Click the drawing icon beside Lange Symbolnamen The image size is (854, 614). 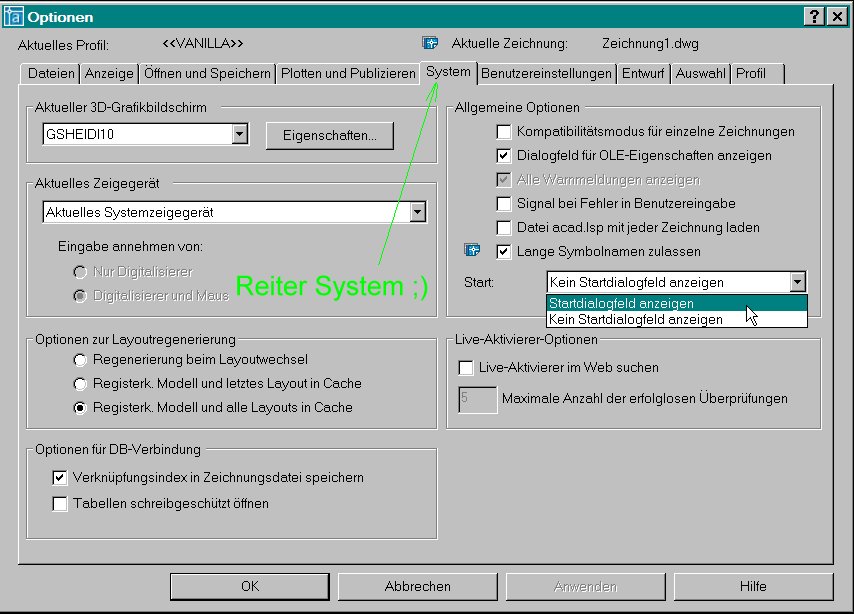472,250
